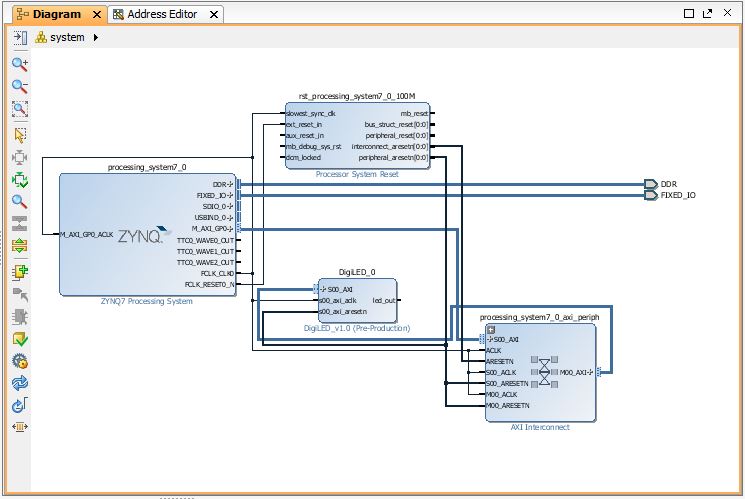The image size is (745, 499).
Task: Select the interconnect_aresetn[0:0] pin
Action: 390,147
